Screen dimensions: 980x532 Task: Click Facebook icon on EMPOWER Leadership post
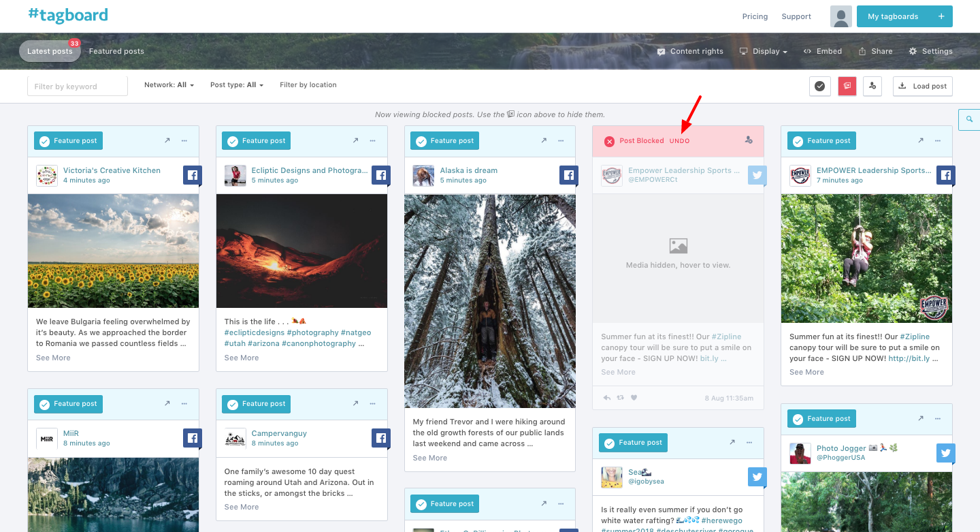[x=946, y=176]
